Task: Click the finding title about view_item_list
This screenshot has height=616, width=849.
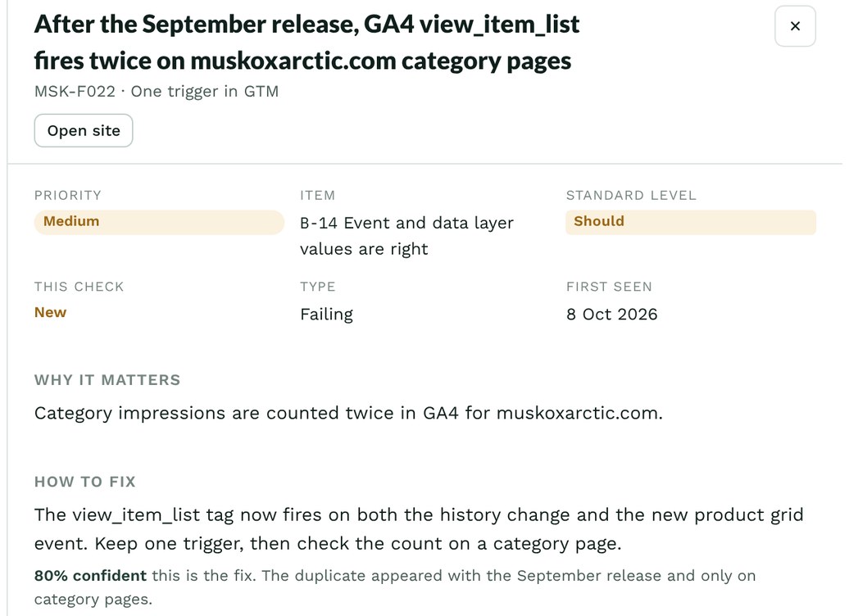Action: tap(306, 43)
